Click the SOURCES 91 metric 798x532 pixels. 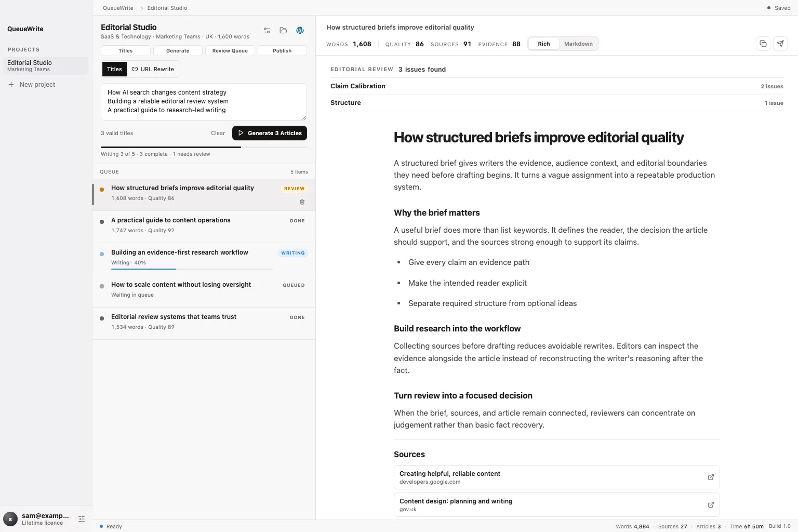[x=451, y=44]
